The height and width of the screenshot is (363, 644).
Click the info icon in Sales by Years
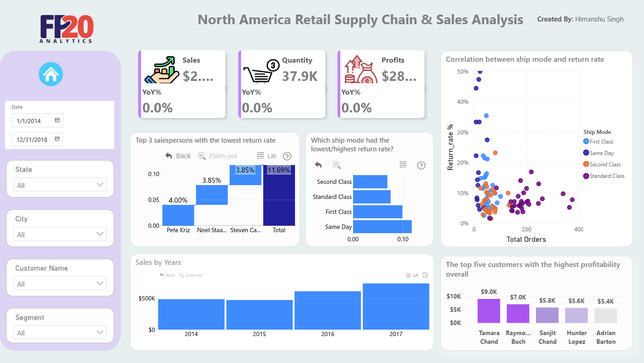point(425,275)
